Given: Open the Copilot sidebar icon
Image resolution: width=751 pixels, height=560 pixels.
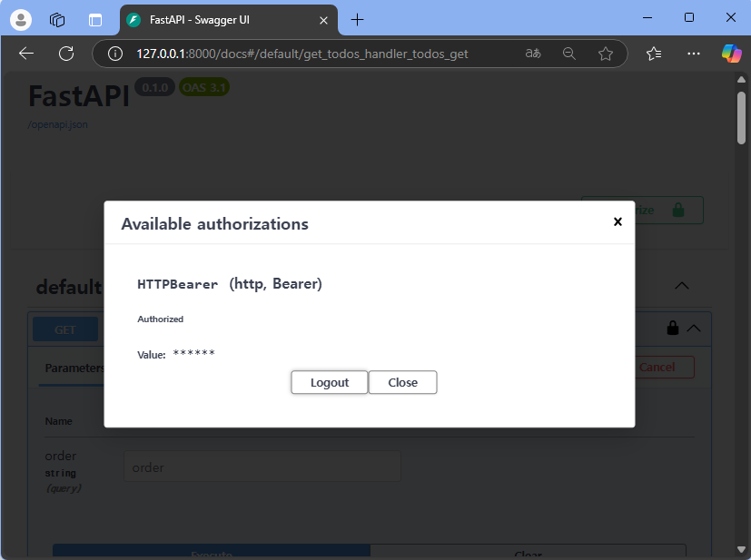Looking at the screenshot, I should click(731, 54).
